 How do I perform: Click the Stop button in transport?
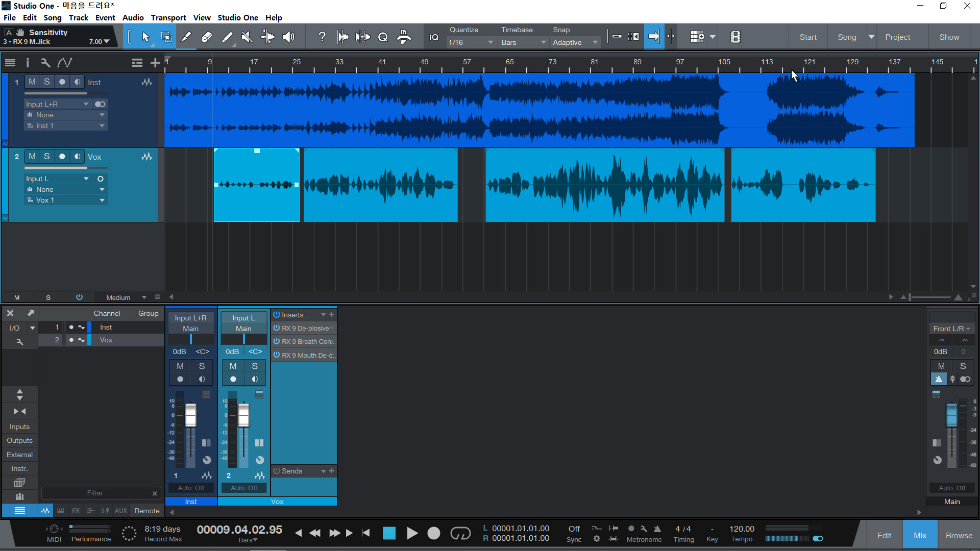(389, 533)
